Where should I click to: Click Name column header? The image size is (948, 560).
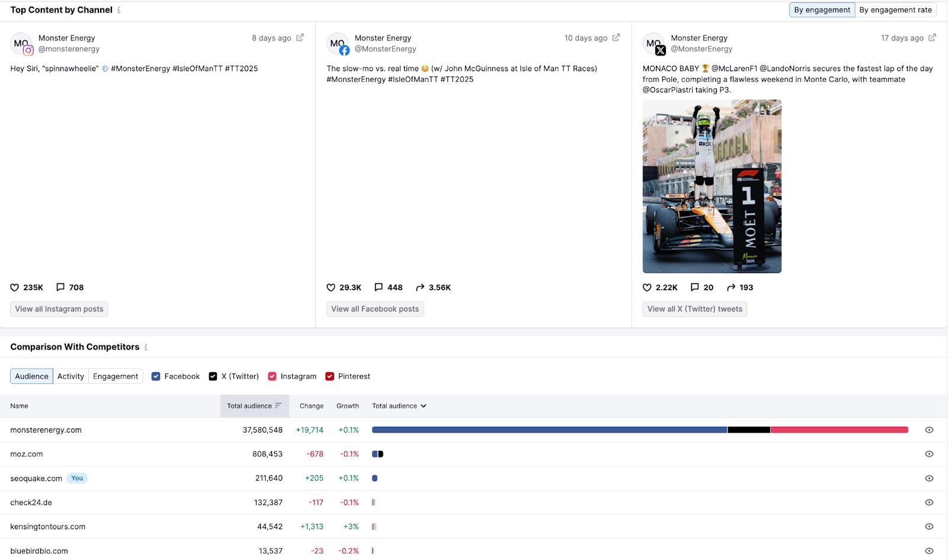(x=19, y=406)
